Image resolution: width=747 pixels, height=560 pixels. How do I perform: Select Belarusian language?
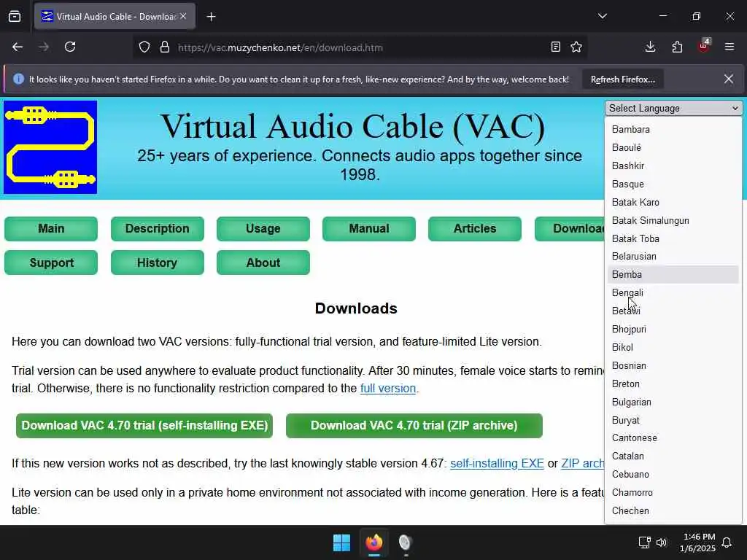click(673, 256)
